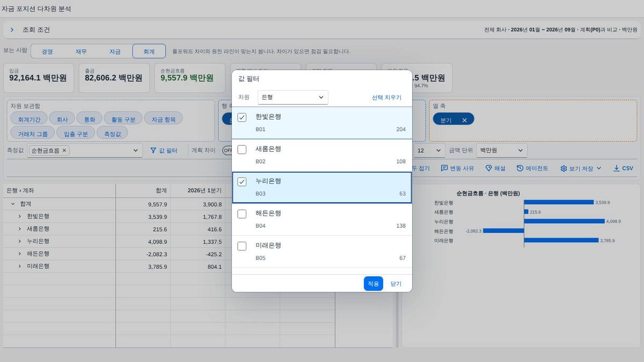Image resolution: width=644 pixels, height=362 pixels.
Task: Expand the 새롬은행 tree row
Action: pos(20,229)
